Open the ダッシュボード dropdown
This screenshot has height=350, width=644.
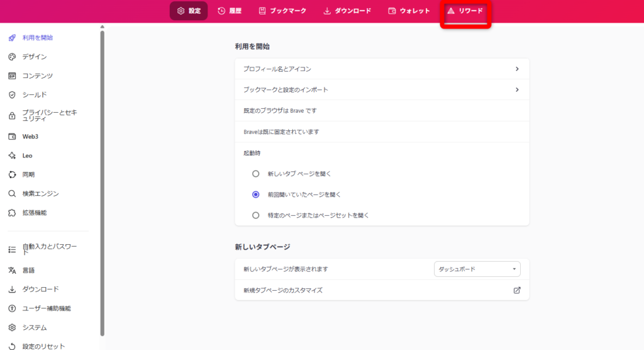click(x=477, y=269)
